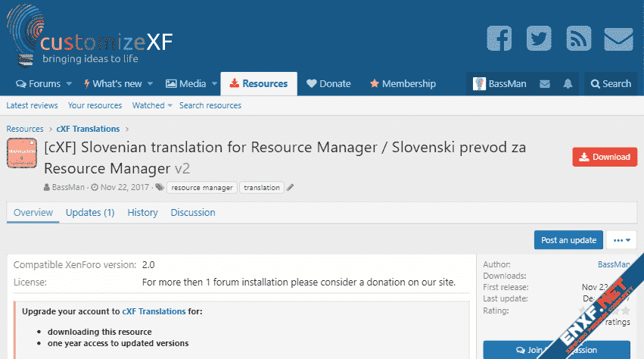This screenshot has width=644, height=359.
Task: Click the Twitter bird icon
Action: (x=539, y=39)
